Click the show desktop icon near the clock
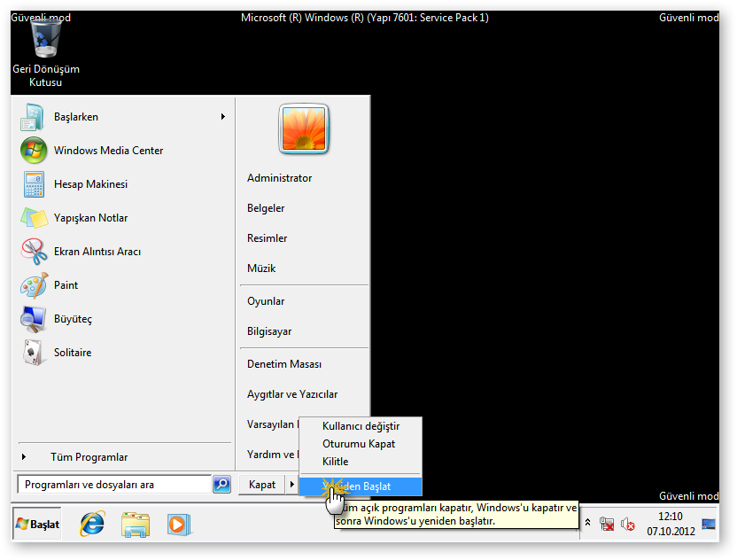This screenshot has width=737, height=560. click(709, 524)
